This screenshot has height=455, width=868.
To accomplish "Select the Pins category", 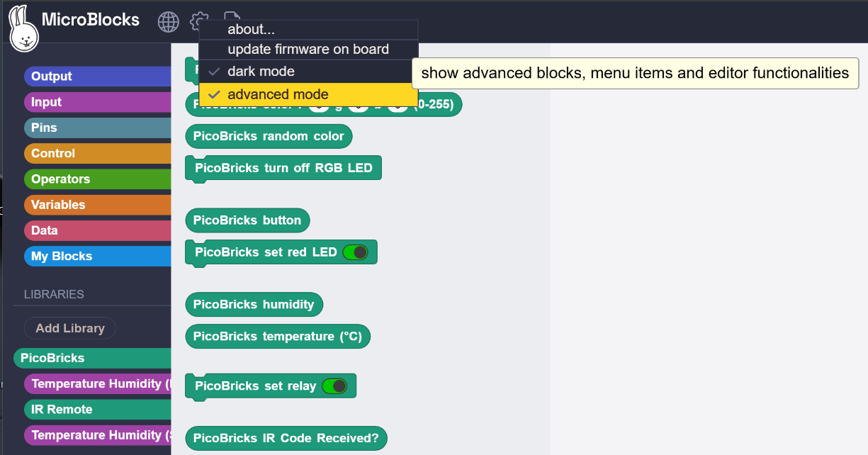I will click(98, 128).
